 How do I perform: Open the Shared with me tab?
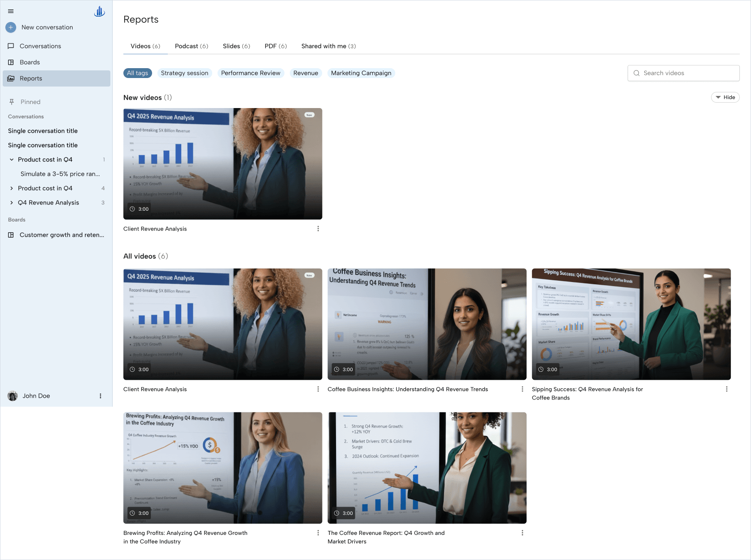click(x=328, y=46)
